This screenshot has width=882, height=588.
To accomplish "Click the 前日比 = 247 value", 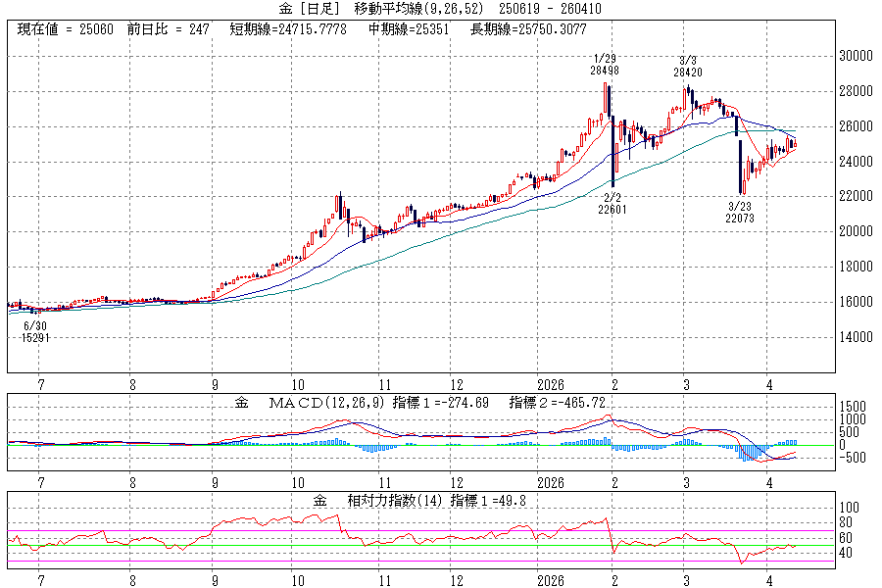I will (168, 29).
